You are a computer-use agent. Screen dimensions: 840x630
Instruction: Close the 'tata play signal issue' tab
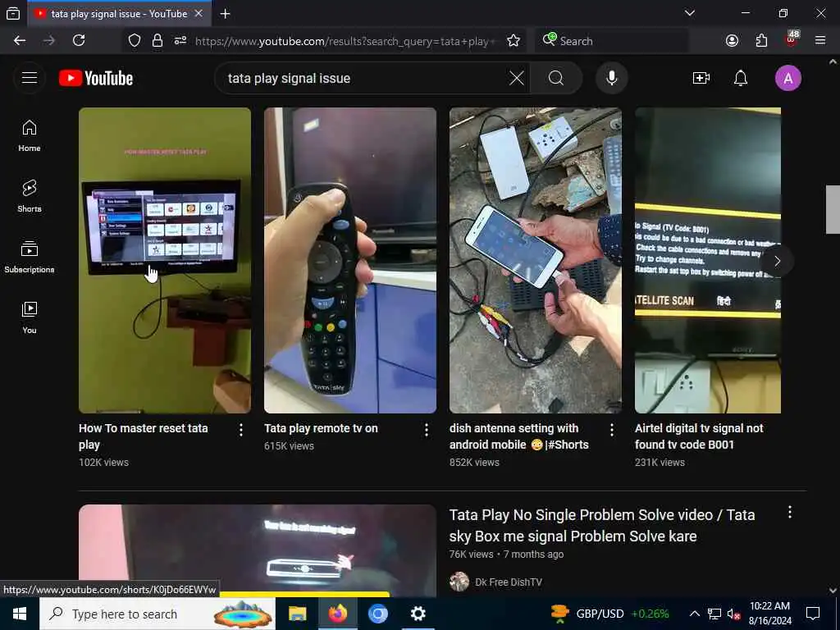(199, 14)
